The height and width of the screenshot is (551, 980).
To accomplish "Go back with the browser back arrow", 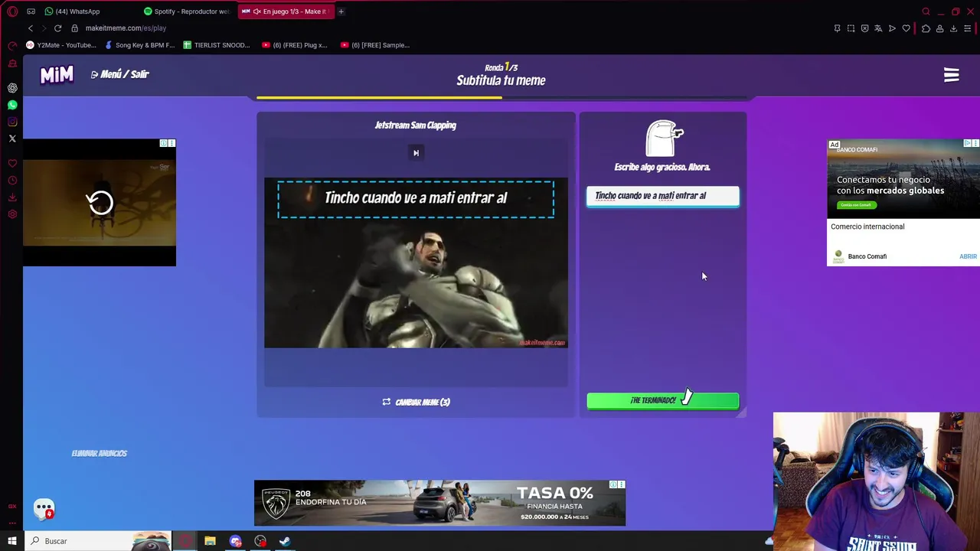I will click(x=31, y=28).
